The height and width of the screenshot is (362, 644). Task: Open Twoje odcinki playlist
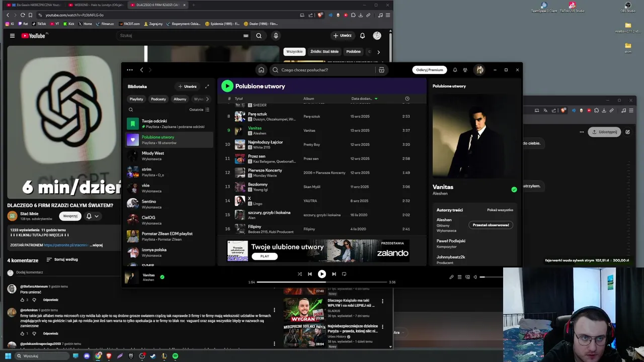[x=169, y=124]
